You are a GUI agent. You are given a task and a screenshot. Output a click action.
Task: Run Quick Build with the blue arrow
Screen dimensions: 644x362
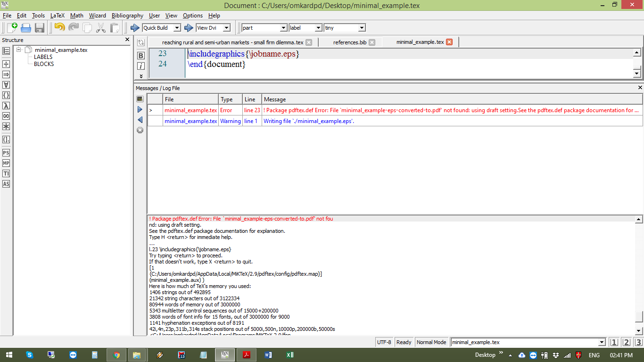click(135, 28)
